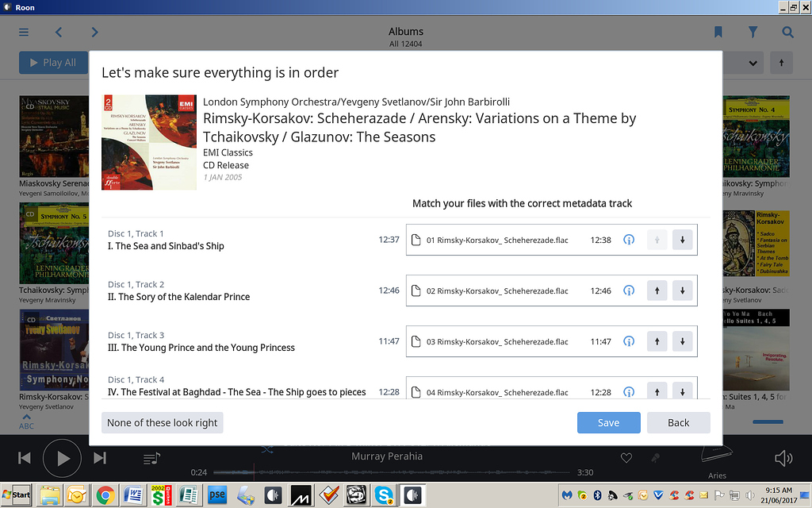This screenshot has height=508, width=812.
Task: Move the 02 Rimsky-Korsakov file up
Action: click(657, 290)
